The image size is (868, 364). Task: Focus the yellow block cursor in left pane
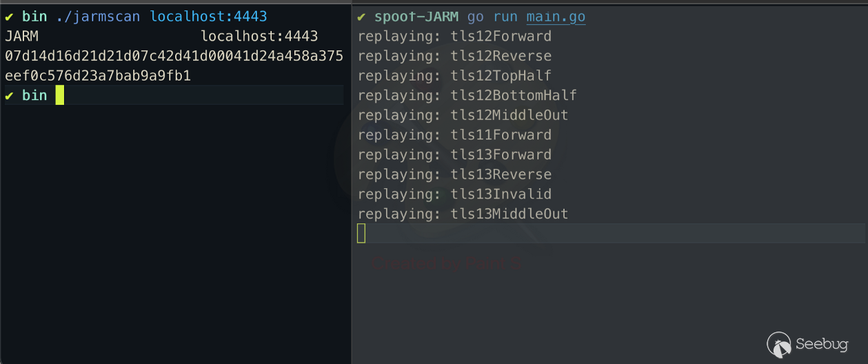60,95
